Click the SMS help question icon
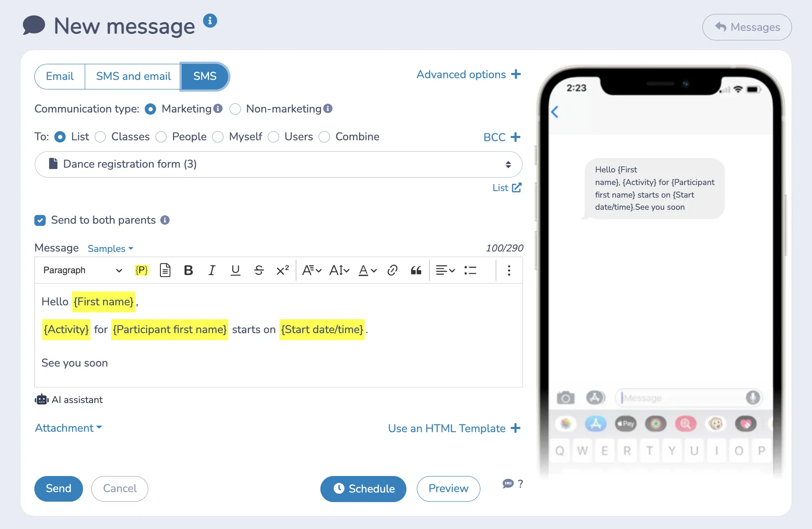 pyautogui.click(x=513, y=483)
